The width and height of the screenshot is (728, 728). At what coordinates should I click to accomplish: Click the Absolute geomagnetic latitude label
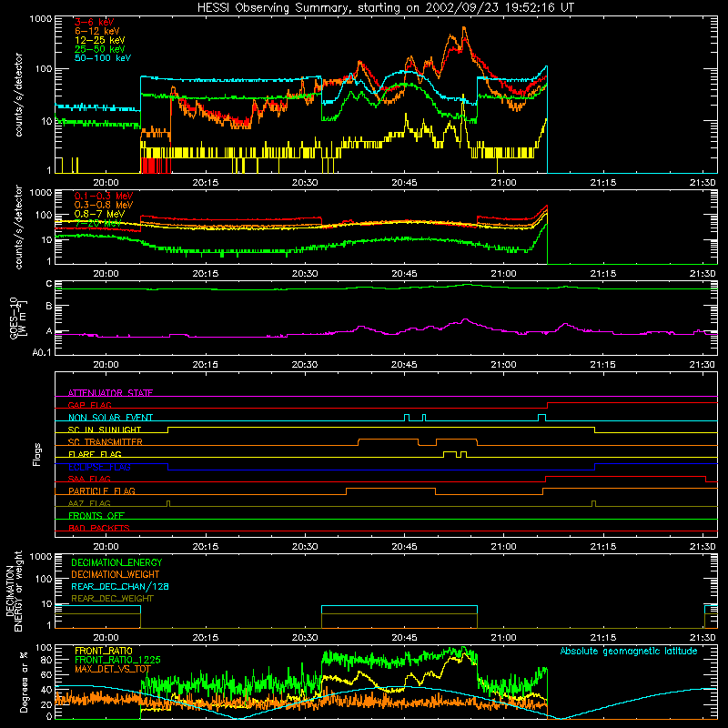tap(629, 651)
